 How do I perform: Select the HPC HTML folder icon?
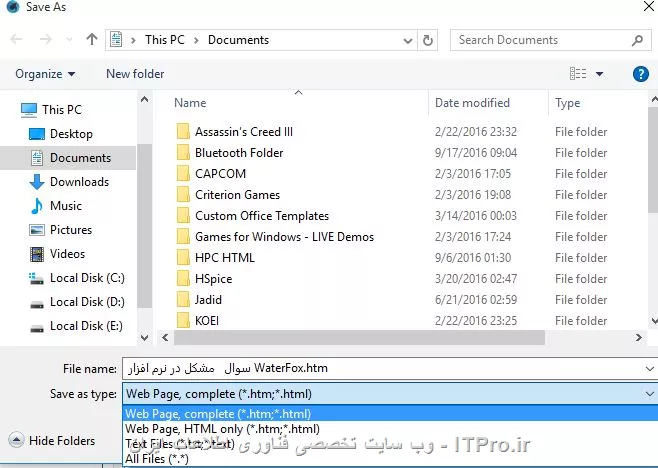tap(183, 257)
